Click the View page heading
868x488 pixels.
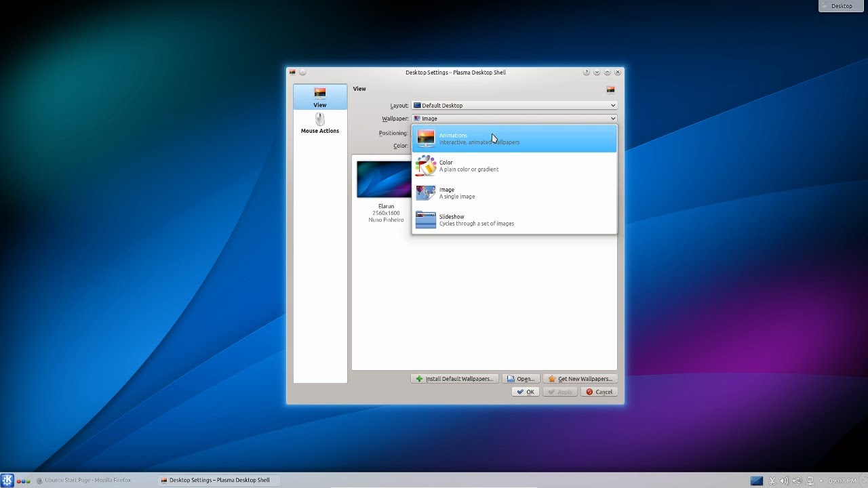[x=359, y=89]
